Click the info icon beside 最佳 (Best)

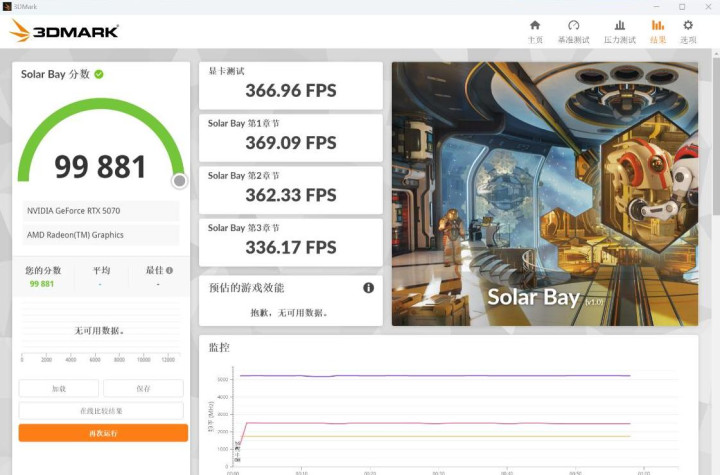point(169,271)
